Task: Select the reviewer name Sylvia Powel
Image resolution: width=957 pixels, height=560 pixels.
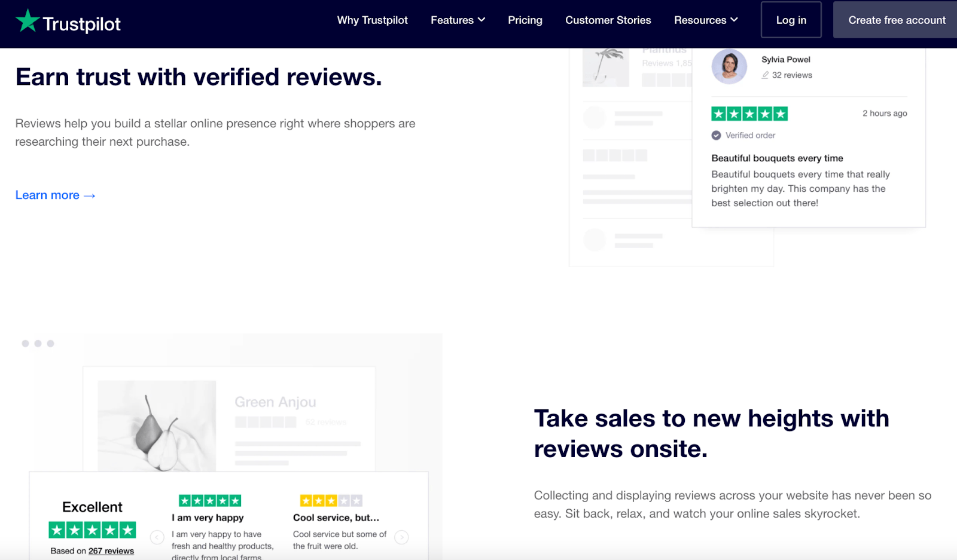Action: click(x=785, y=60)
